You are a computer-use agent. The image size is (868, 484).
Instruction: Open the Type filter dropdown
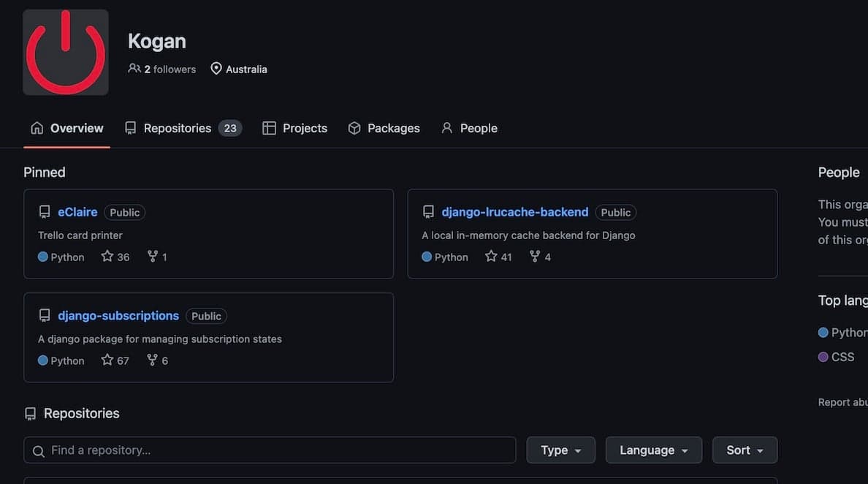pos(561,450)
